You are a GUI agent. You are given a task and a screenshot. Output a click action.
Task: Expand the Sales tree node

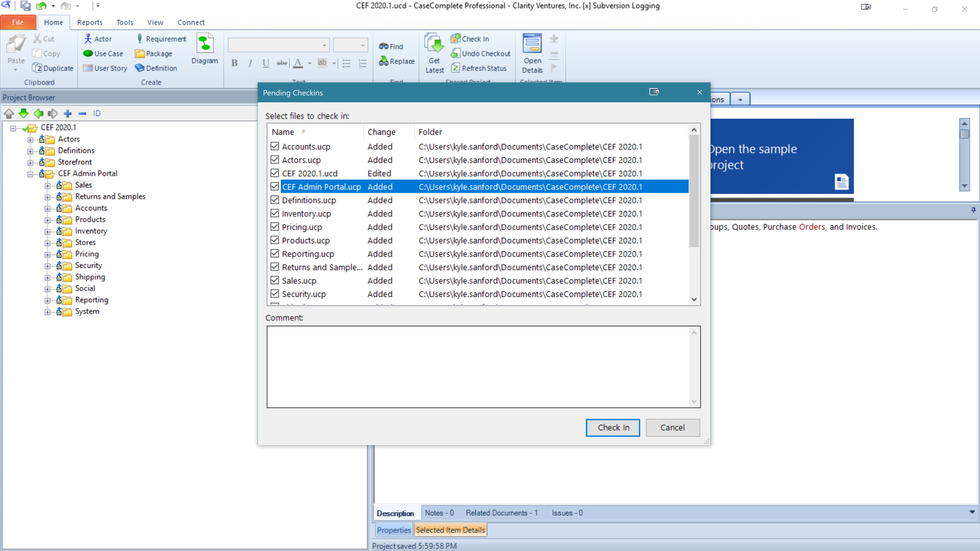47,186
